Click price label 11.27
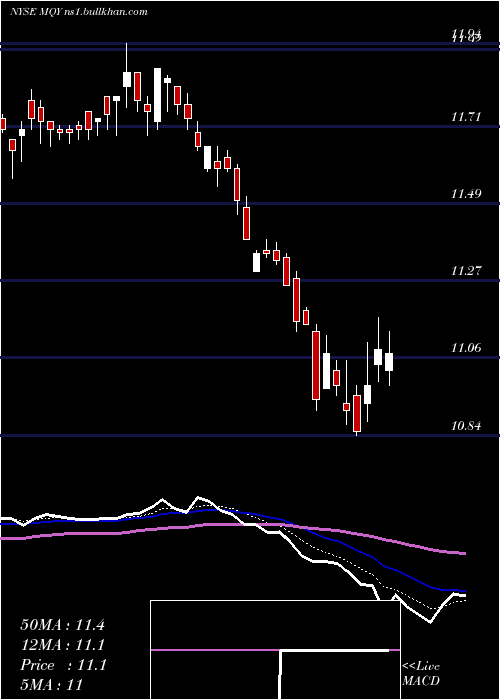The height and width of the screenshot is (700, 500). coord(466,271)
